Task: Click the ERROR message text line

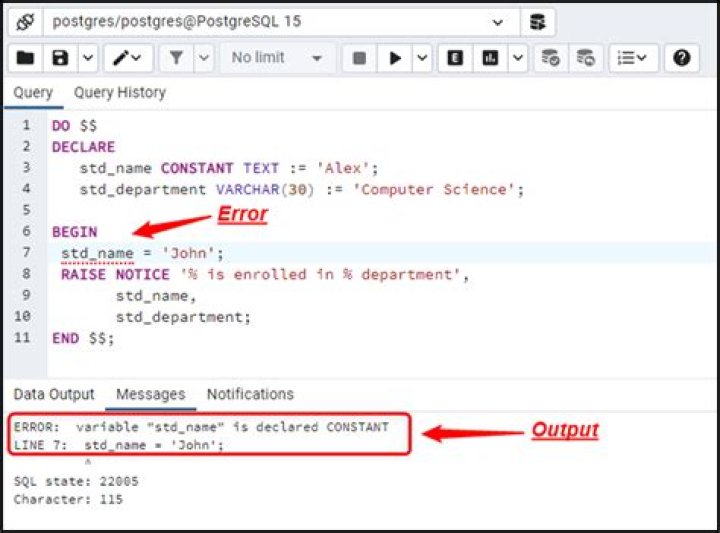Action: click(201, 427)
